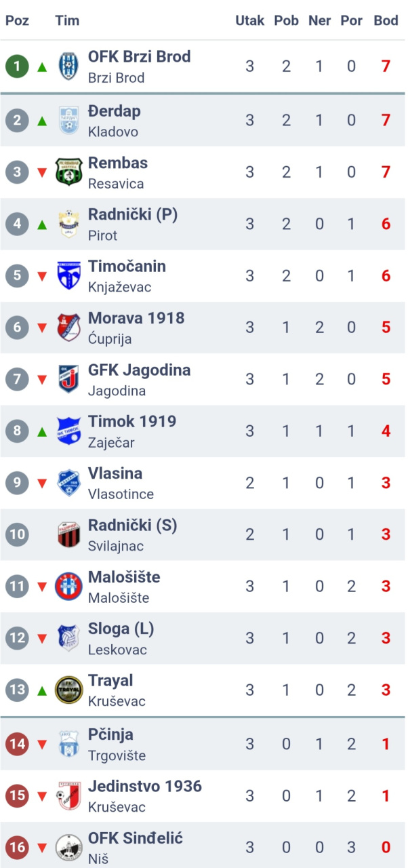Click the green up arrow beside Timok 1919

(42, 431)
